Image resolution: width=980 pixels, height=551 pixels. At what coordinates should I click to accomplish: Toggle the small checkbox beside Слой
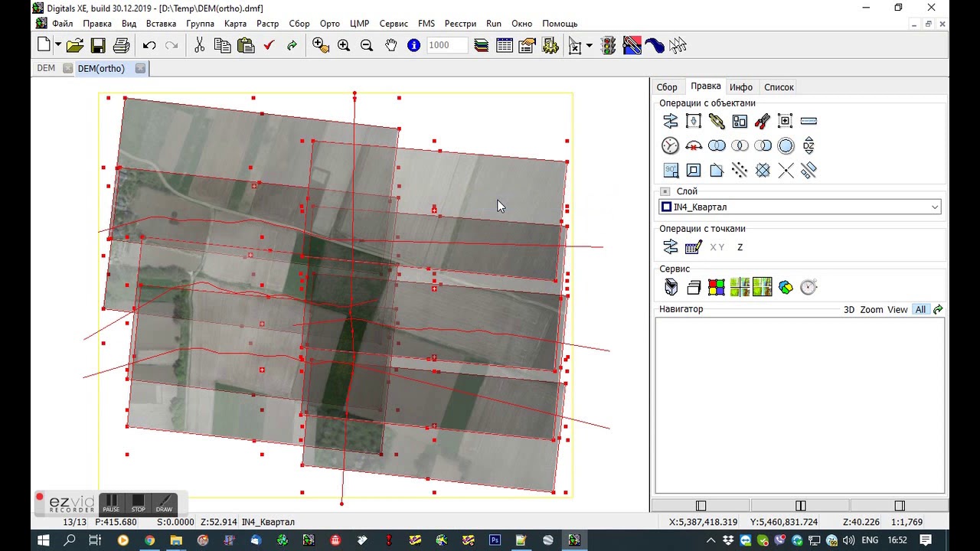click(665, 191)
